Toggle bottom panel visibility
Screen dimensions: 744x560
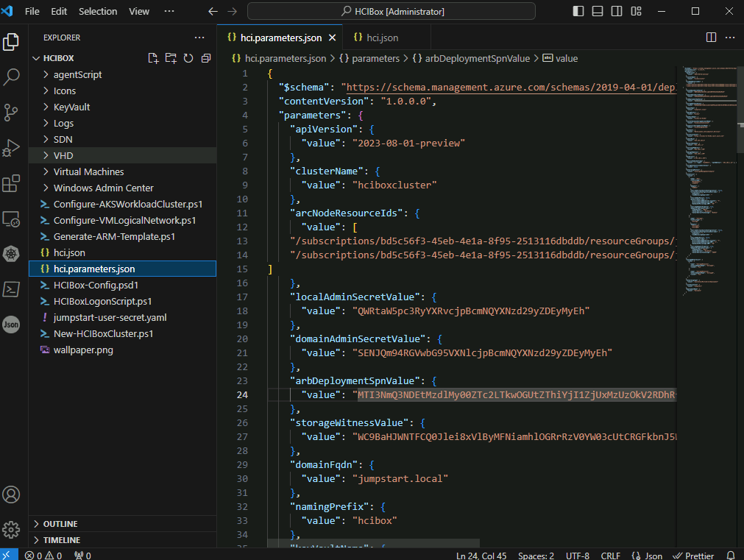tap(598, 11)
